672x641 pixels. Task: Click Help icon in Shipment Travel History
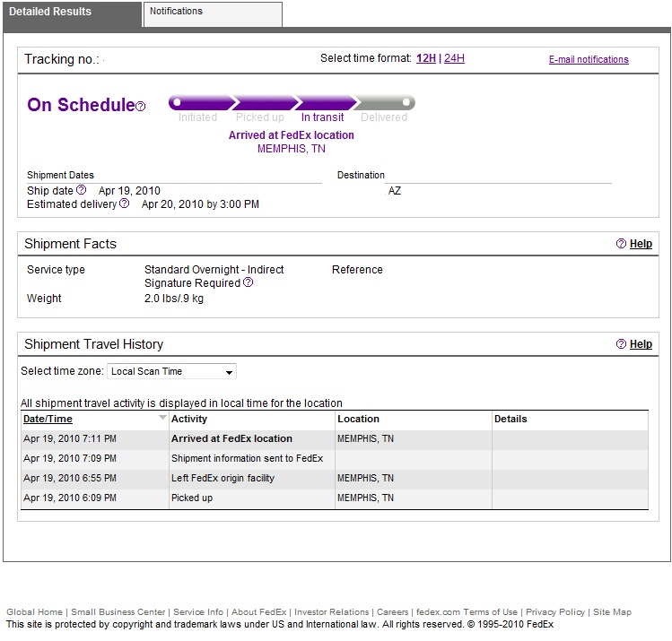point(621,344)
